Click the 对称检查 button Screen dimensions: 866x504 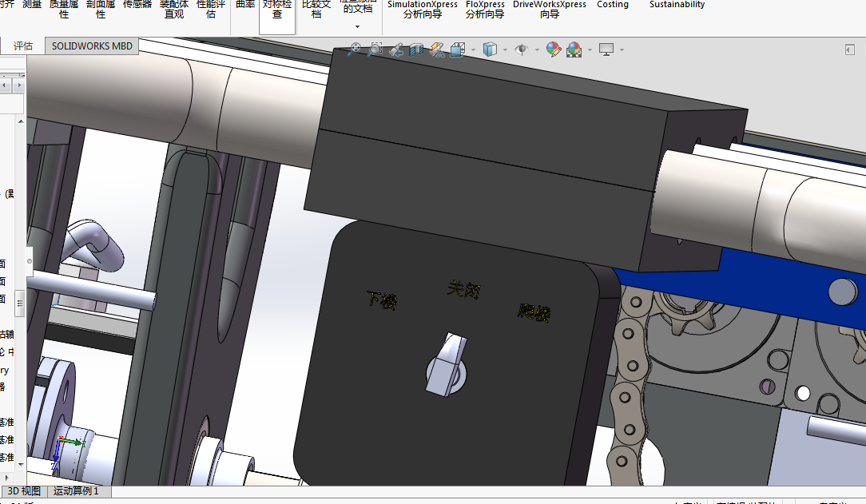click(x=277, y=10)
